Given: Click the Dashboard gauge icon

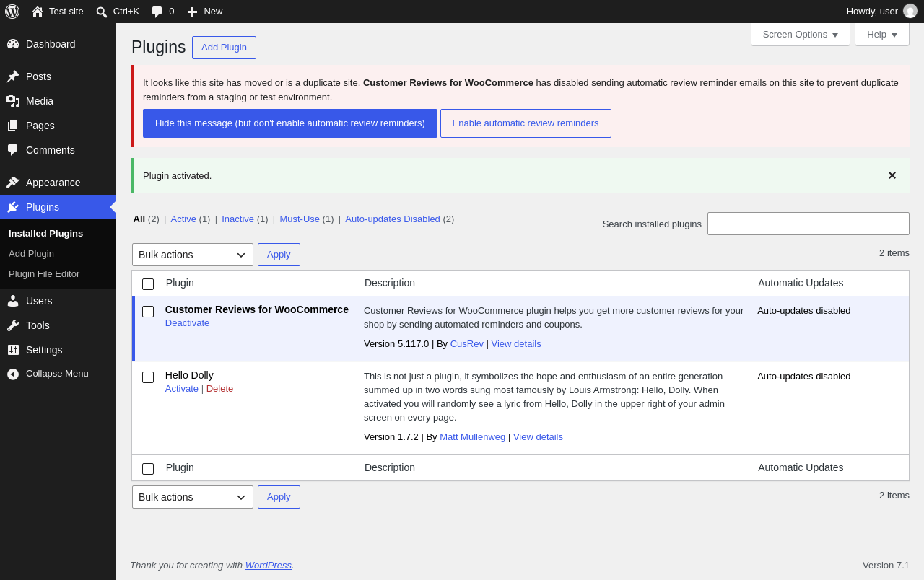Looking at the screenshot, I should pyautogui.click(x=13, y=44).
